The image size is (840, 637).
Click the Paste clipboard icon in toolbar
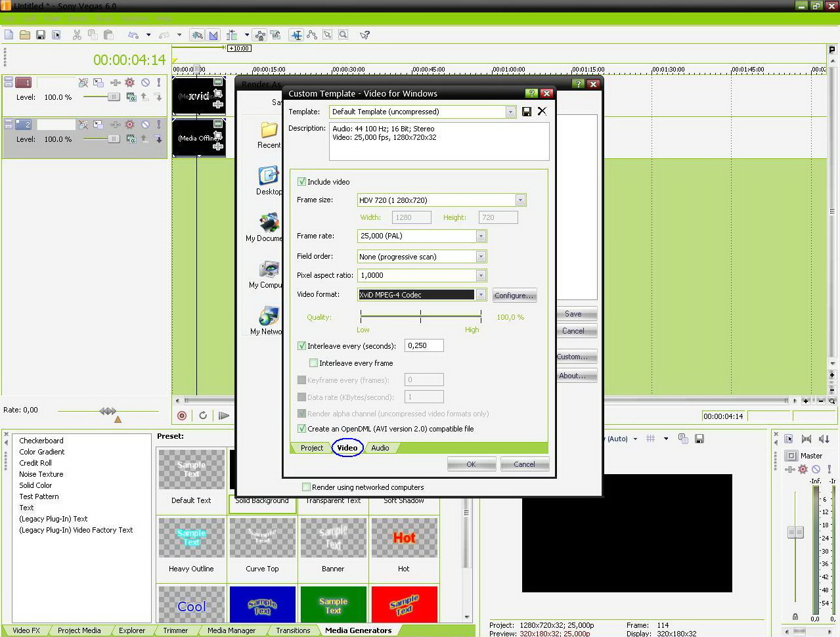point(108,35)
